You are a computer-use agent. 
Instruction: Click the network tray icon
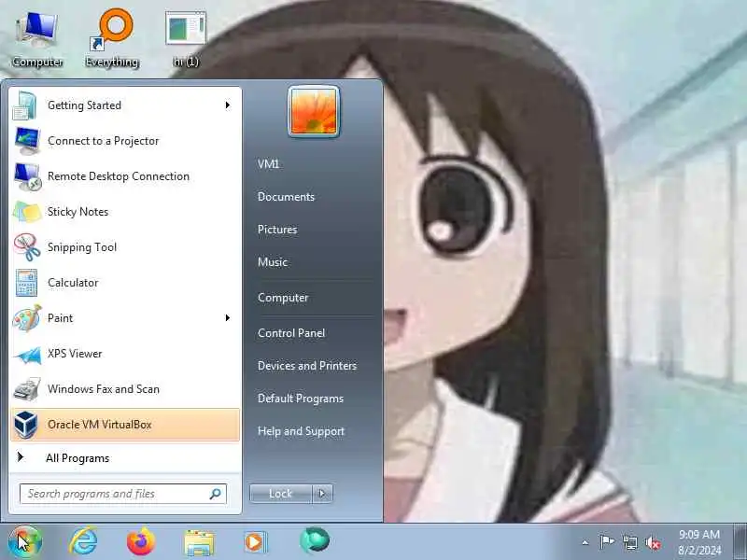[629, 542]
